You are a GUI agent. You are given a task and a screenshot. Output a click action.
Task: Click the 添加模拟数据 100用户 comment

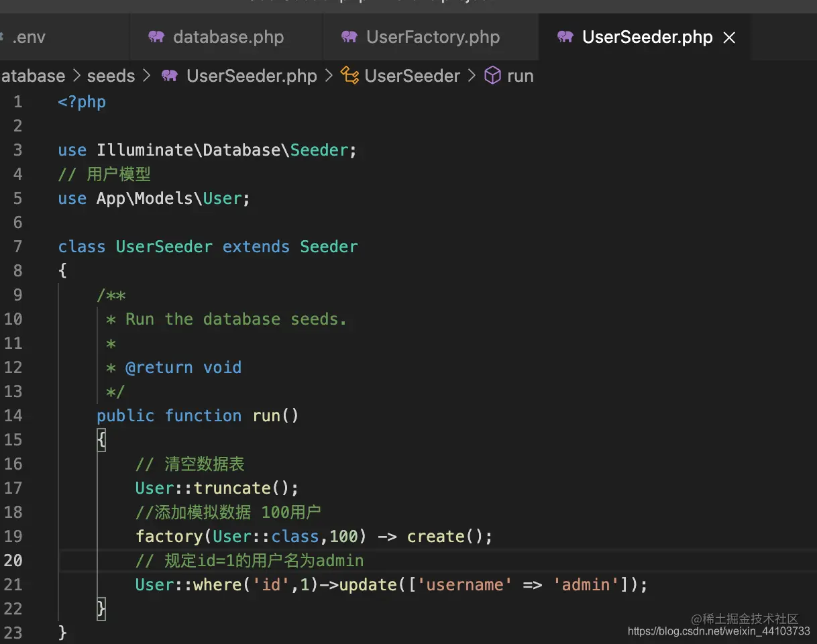228,513
